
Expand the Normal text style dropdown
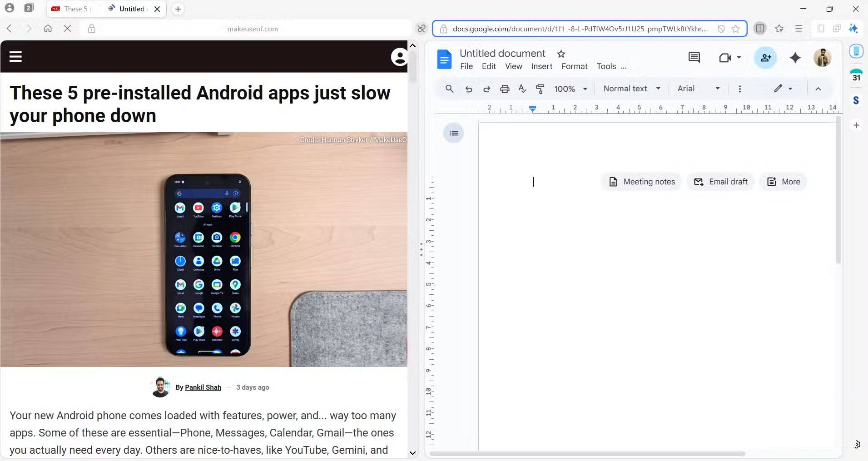(x=631, y=89)
